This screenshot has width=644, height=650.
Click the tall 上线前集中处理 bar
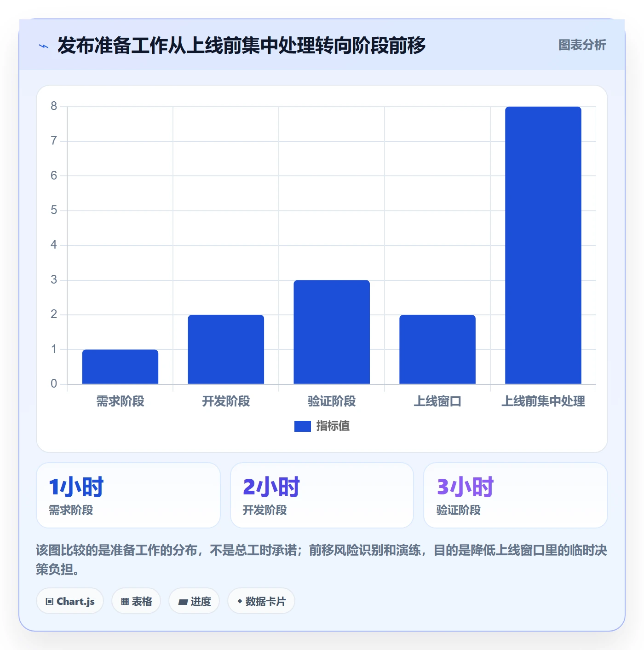point(543,245)
